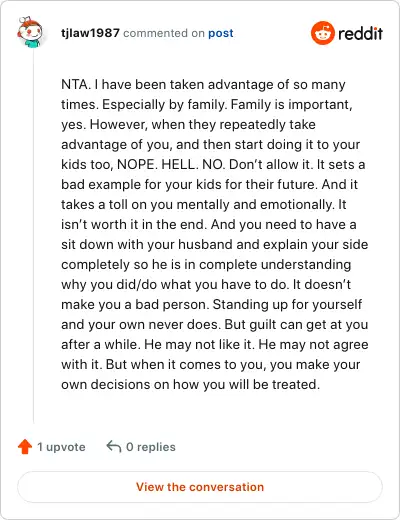Click the orange Reddit Snoo logo
The height and width of the screenshot is (520, 400).
coord(322,33)
